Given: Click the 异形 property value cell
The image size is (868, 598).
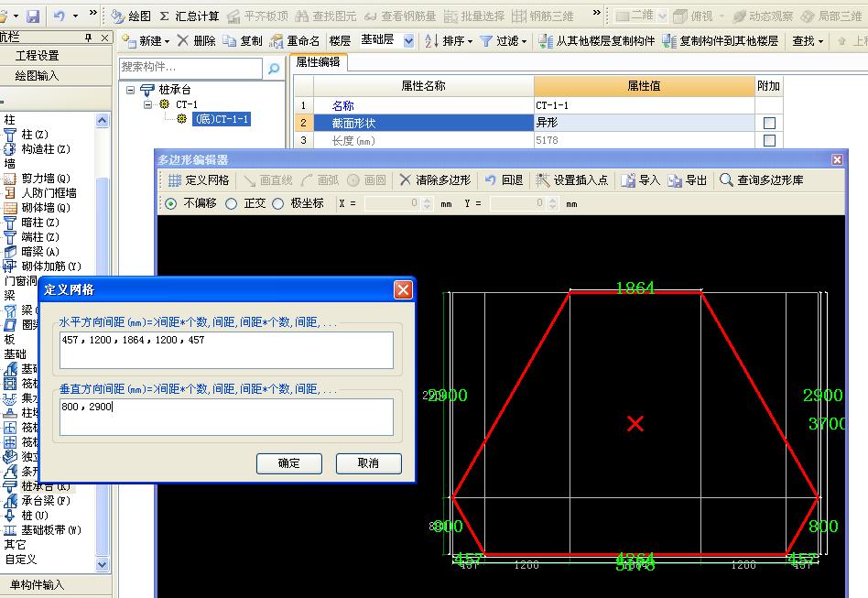Looking at the screenshot, I should [644, 123].
